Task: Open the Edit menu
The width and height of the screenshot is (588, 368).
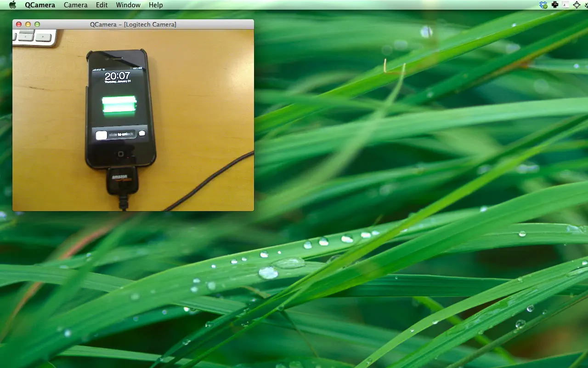Action: tap(101, 5)
